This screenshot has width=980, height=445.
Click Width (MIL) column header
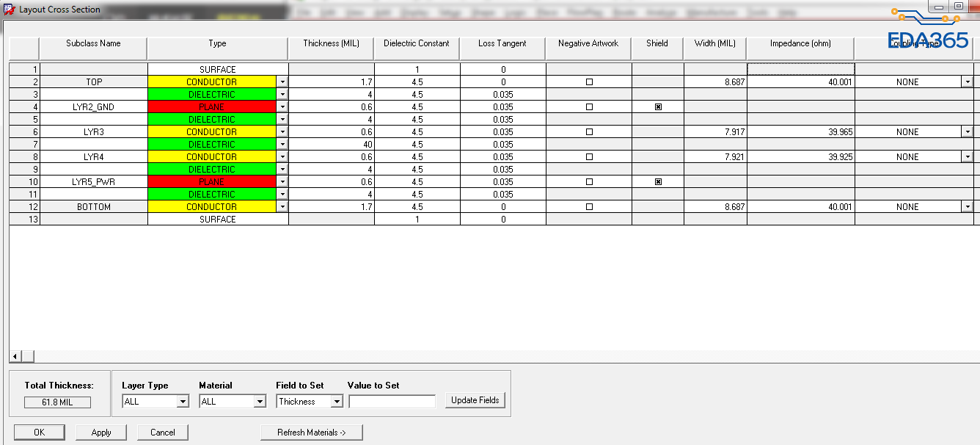point(715,47)
